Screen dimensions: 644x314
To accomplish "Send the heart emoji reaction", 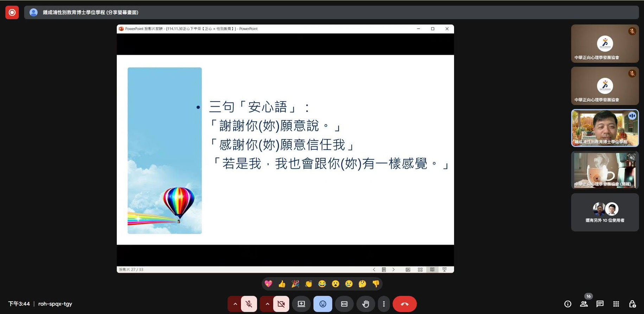I will (268, 284).
